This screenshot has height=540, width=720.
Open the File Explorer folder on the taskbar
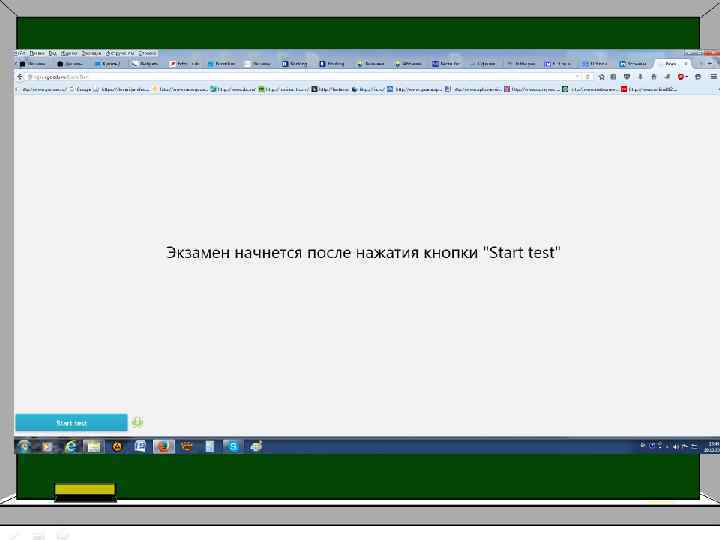click(x=94, y=446)
